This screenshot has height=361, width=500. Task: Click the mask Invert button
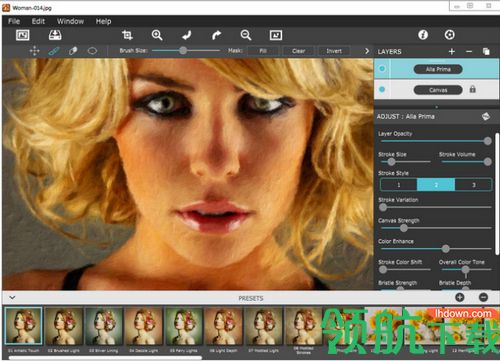tap(334, 51)
